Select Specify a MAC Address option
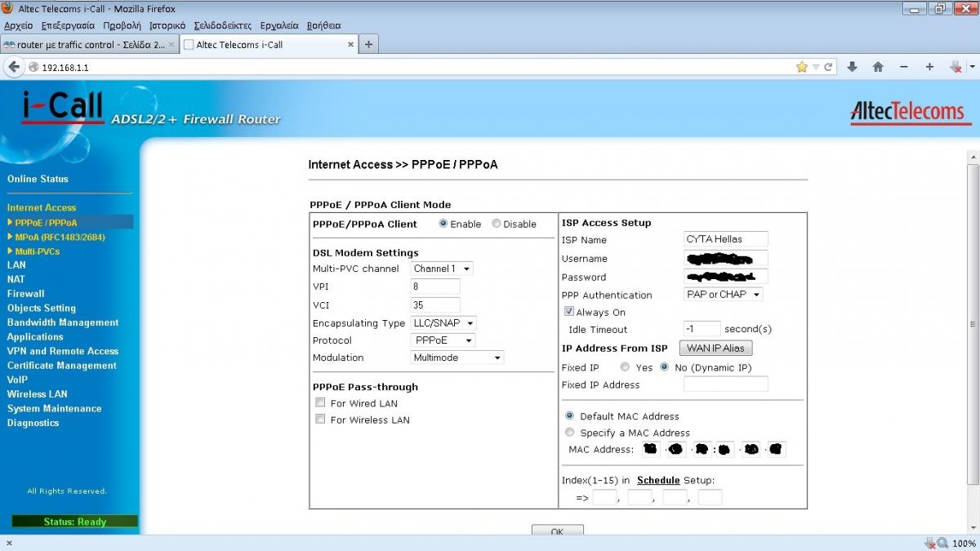This screenshot has height=551, width=980. tap(570, 433)
